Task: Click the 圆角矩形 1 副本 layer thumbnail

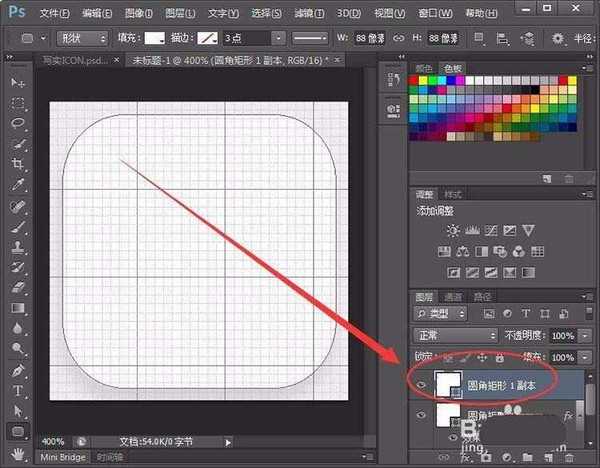Action: [448, 385]
